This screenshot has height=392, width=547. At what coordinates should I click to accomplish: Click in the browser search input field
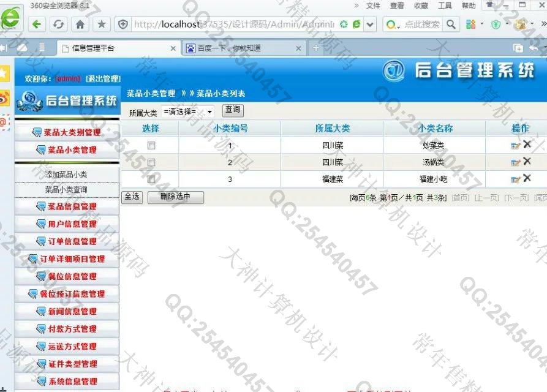(x=421, y=24)
